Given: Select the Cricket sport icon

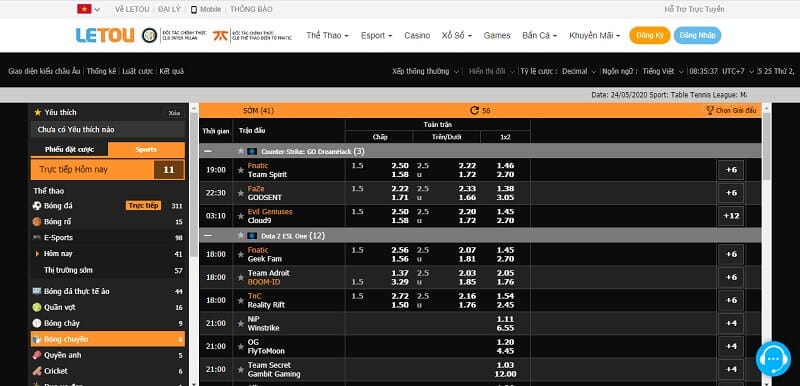Looking at the screenshot, I should click(37, 371).
